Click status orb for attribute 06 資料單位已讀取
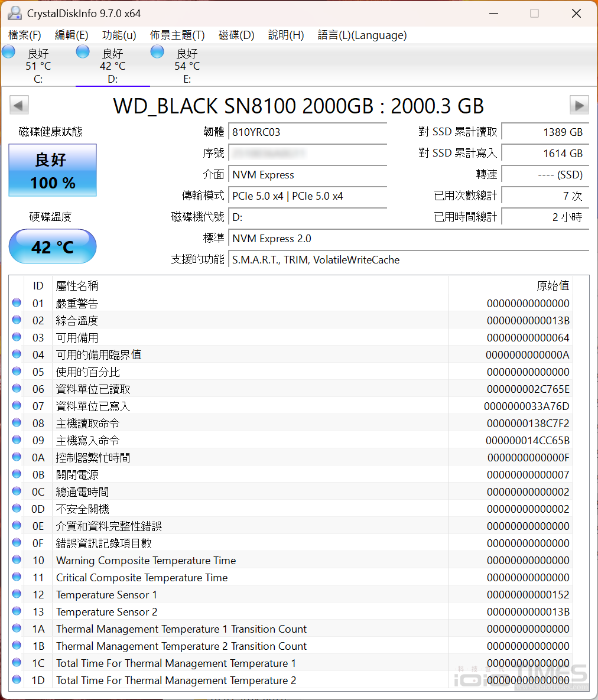 [17, 388]
